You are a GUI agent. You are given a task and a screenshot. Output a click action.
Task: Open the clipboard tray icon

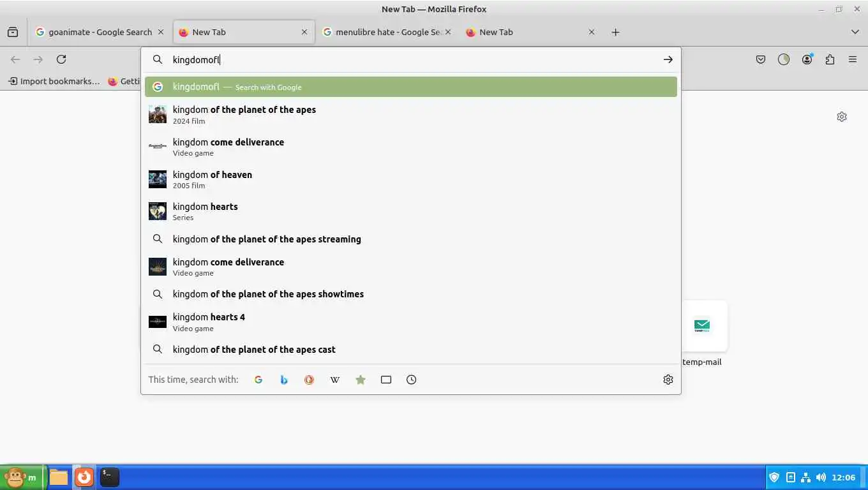(790, 477)
